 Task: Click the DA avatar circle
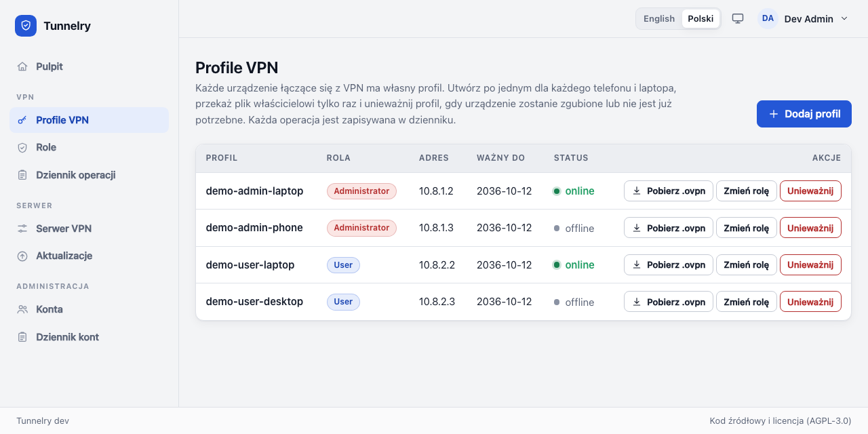click(x=768, y=18)
